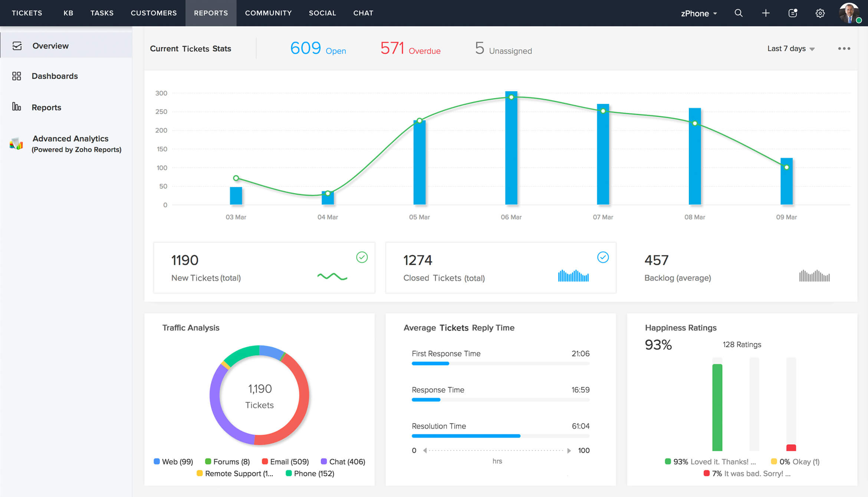Select the COMMUNITY menu tab
Screen dimensions: 868x497
point(268,13)
